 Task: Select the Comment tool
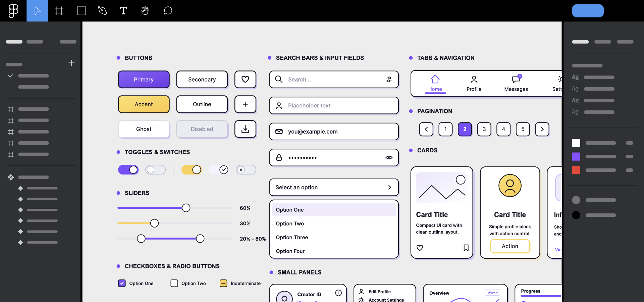168,11
